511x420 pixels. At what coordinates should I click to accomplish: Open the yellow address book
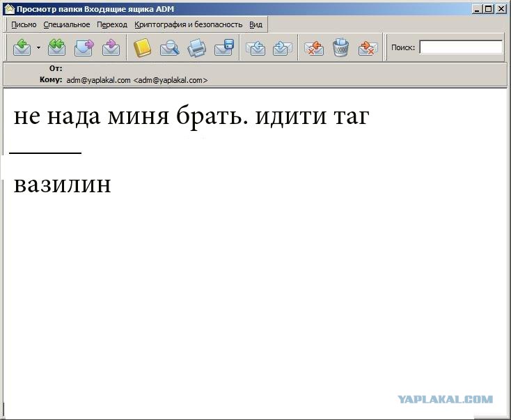tap(143, 47)
